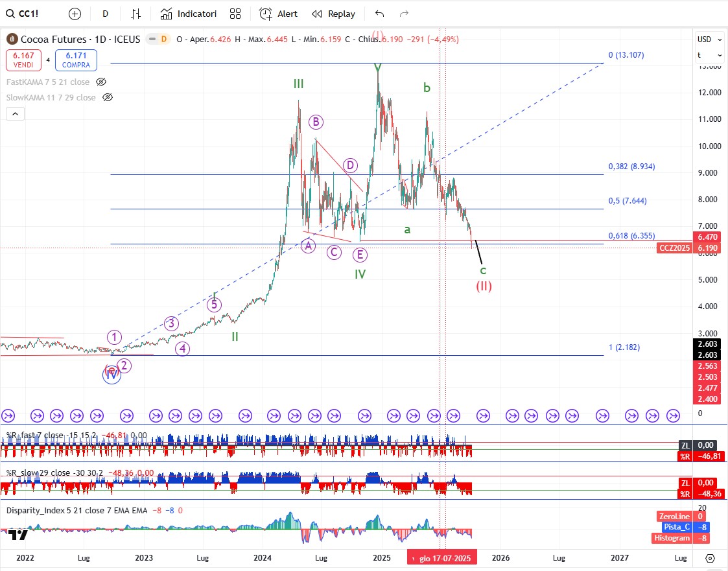Show the hidden FastKAMA indicator
The image size is (728, 571).
point(100,82)
